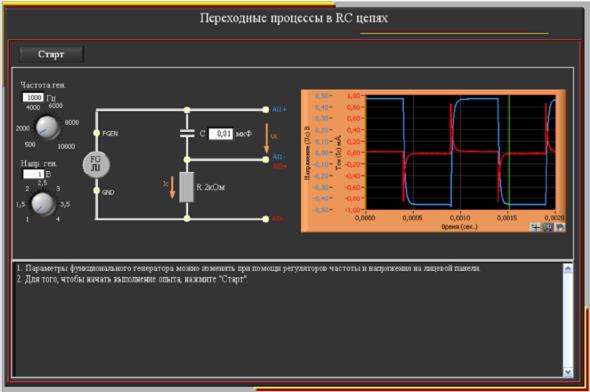
Task: Click the AI1+ terminal node
Action: click(x=266, y=109)
